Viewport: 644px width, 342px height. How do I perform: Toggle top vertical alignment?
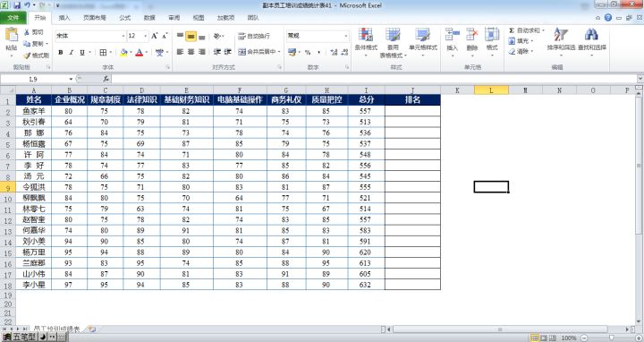pyautogui.click(x=180, y=36)
